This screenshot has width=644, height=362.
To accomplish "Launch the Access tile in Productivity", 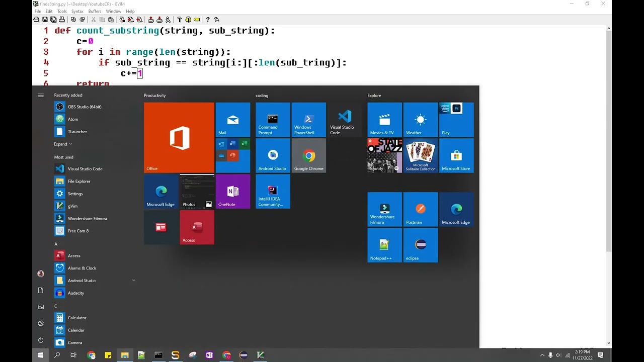I will [x=197, y=227].
